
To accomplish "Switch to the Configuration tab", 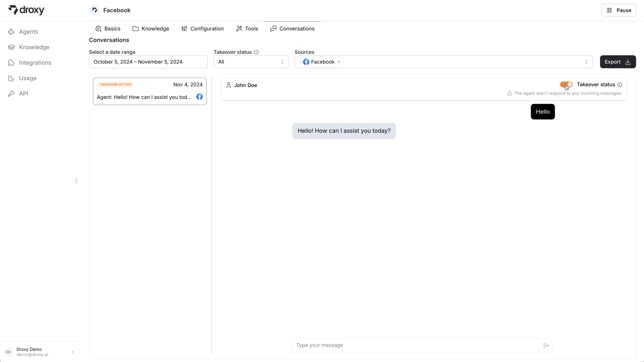I will (202, 29).
